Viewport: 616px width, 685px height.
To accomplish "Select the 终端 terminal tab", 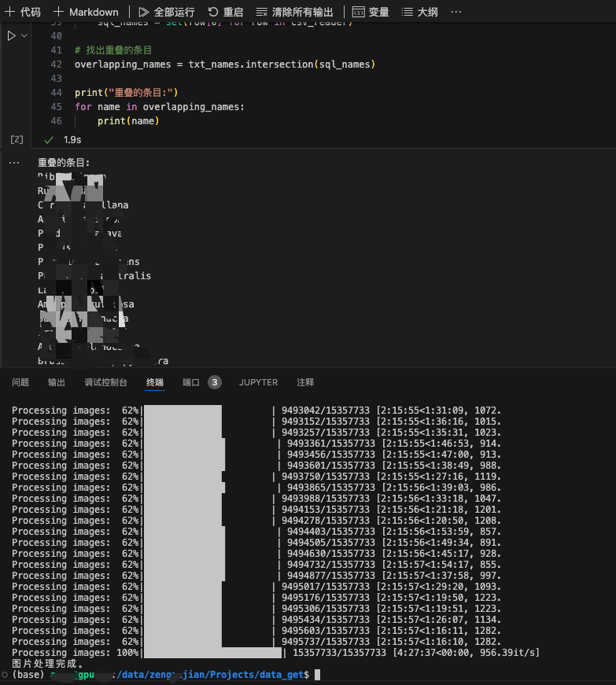I will pos(155,382).
